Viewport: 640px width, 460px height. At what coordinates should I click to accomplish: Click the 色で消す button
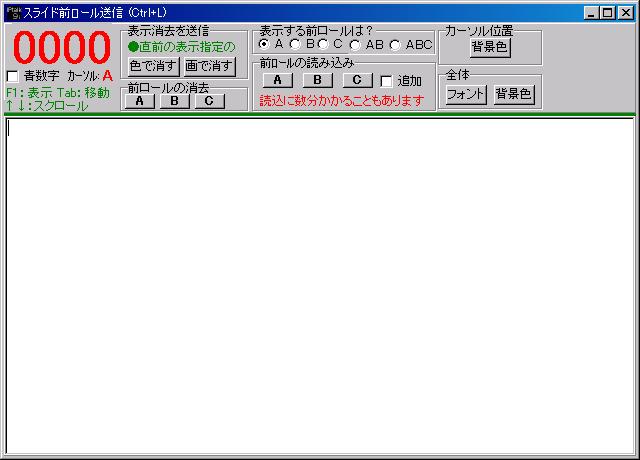tap(153, 67)
